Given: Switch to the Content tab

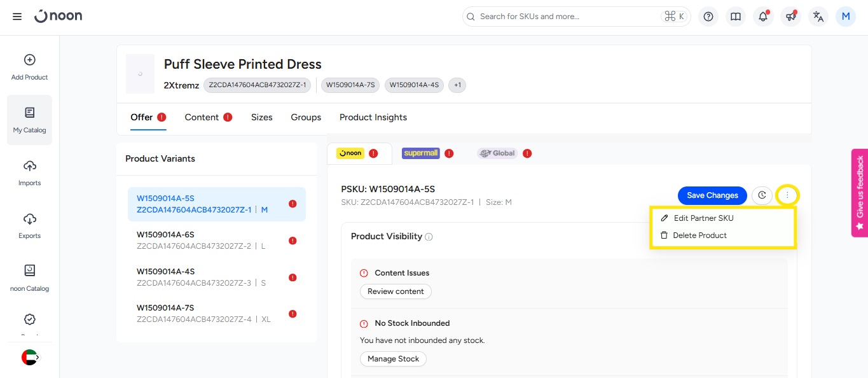Looking at the screenshot, I should 202,117.
